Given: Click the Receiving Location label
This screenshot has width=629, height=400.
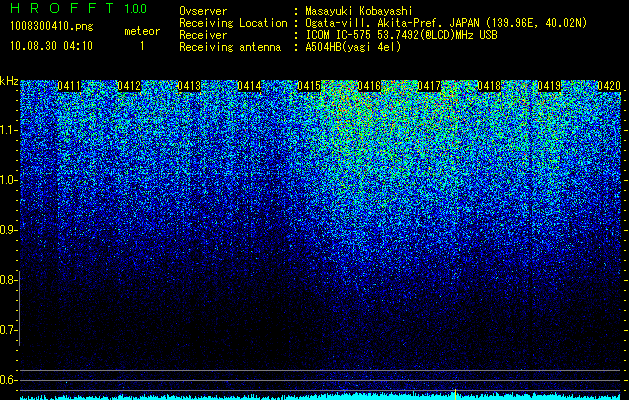Looking at the screenshot, I should 233,23.
